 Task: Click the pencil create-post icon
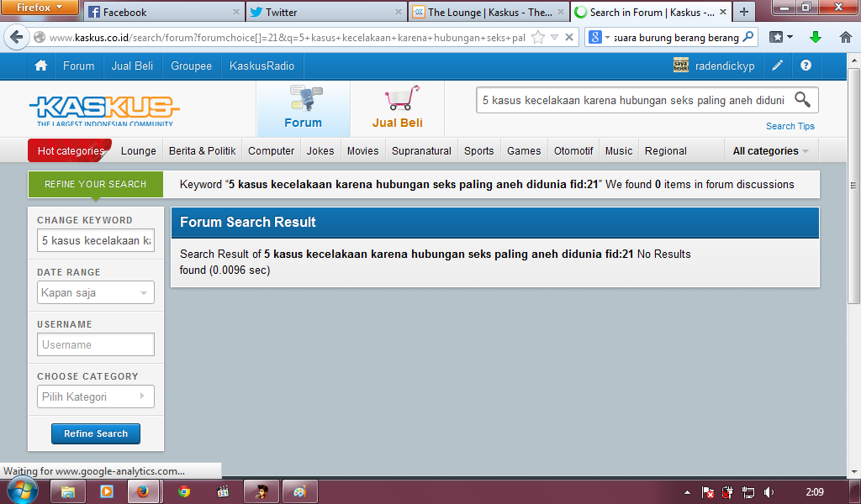[777, 66]
